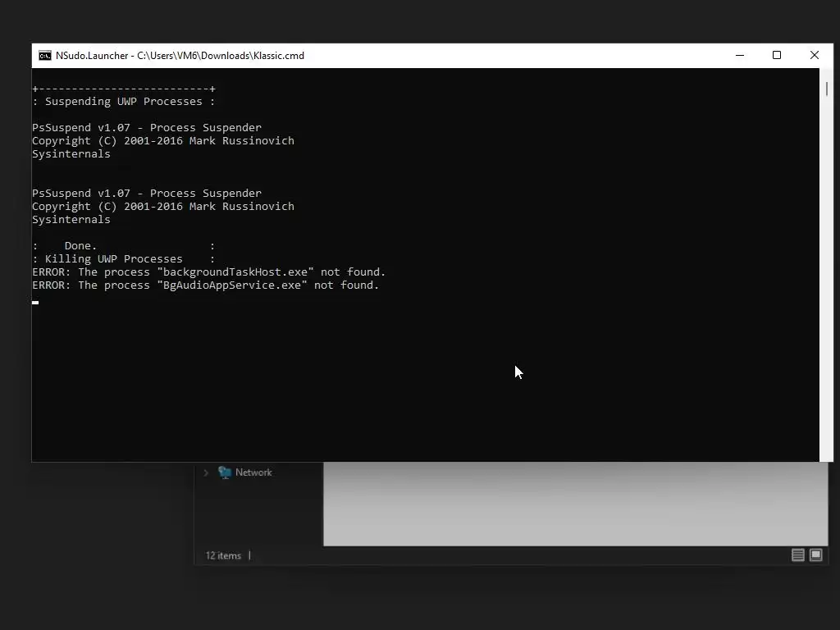Click the console window vertical scrollbar thumb
The image size is (840, 630).
pos(827,89)
